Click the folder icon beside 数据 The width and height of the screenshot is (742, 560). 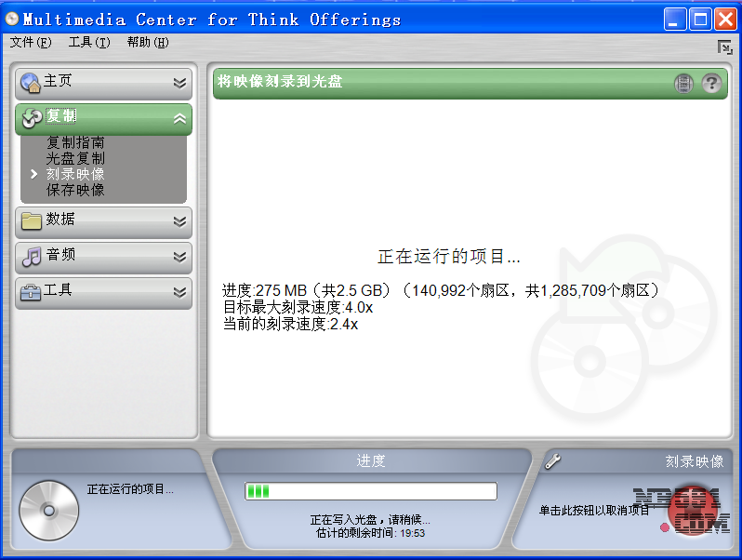(31, 220)
